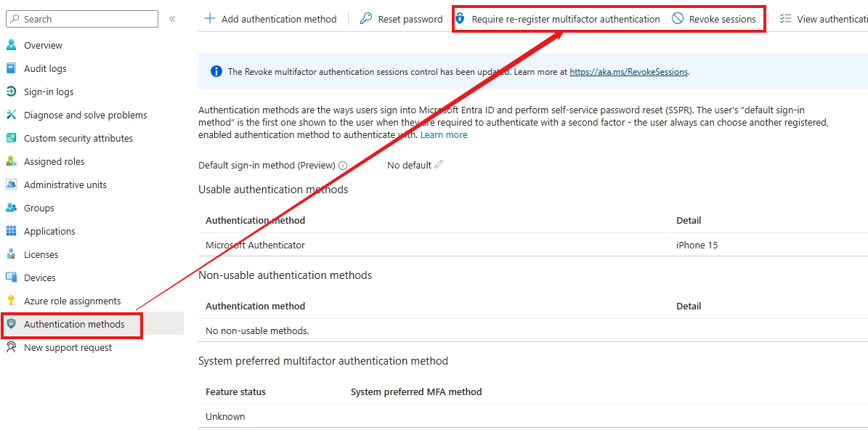Select the Microsoft Authenticator row
The width and height of the screenshot is (868, 430).
pyautogui.click(x=533, y=245)
